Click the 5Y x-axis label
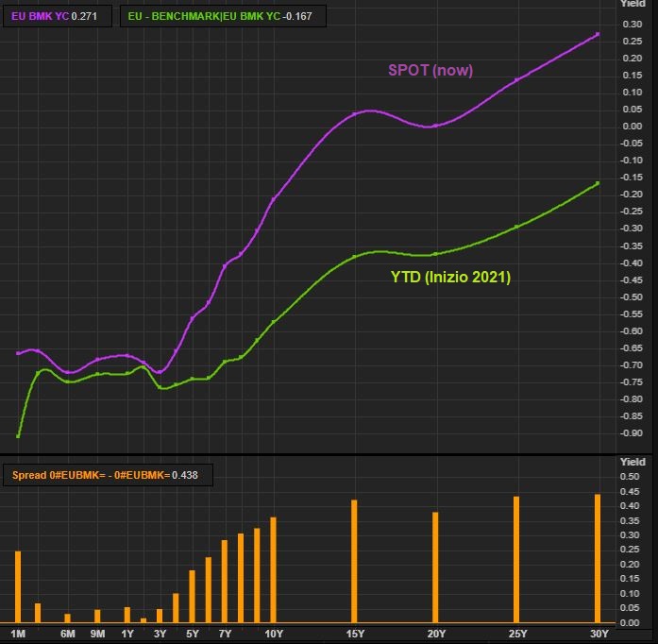This screenshot has height=644, width=658. (193, 634)
